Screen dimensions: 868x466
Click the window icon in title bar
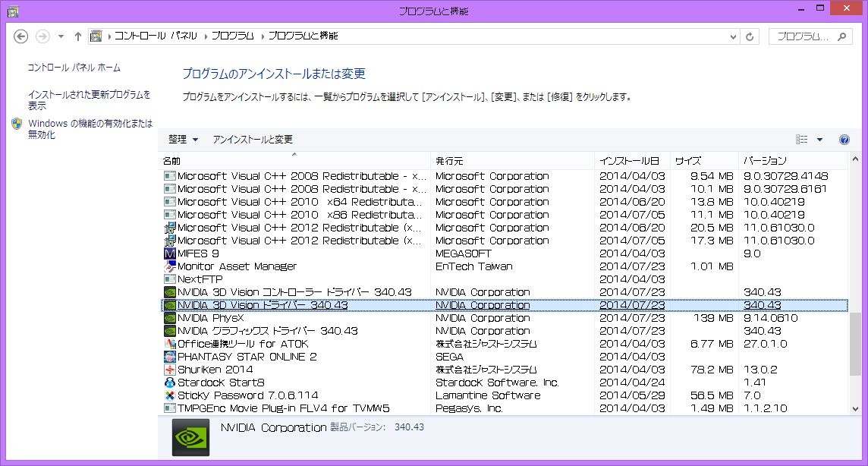click(13, 11)
